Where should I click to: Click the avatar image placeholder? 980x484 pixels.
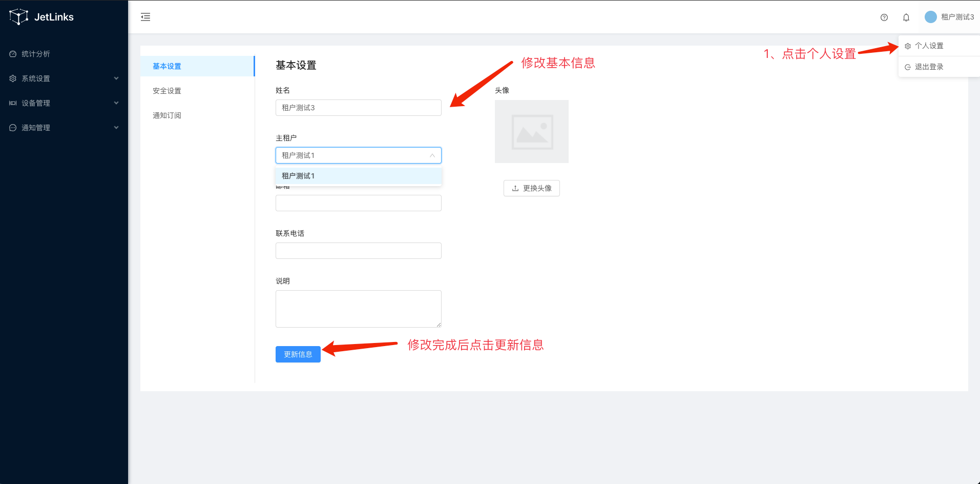coord(532,131)
